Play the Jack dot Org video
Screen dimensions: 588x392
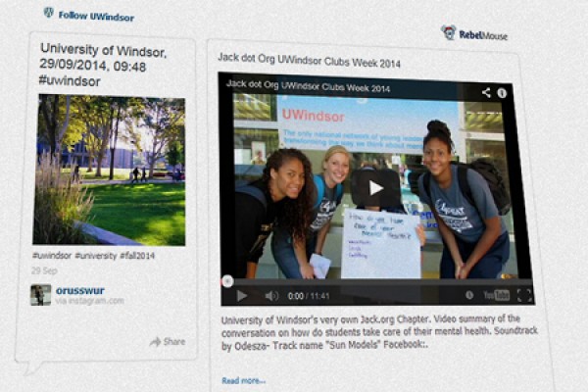coord(375,187)
